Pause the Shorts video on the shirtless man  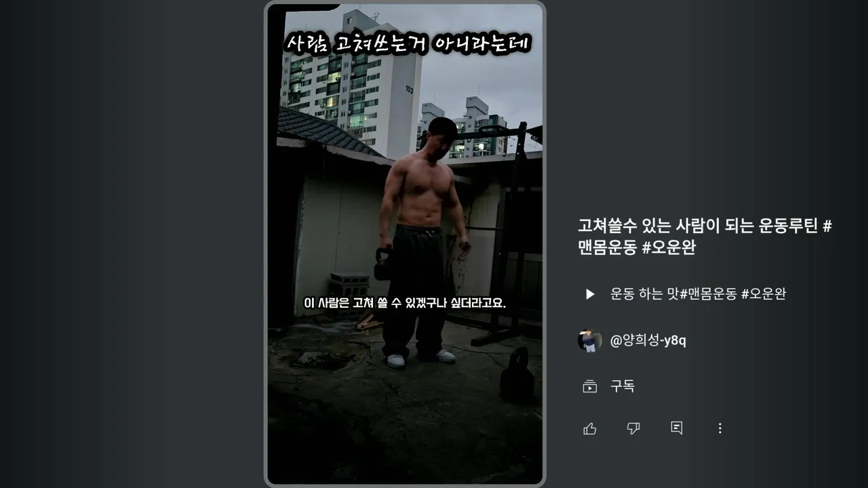tap(405, 244)
